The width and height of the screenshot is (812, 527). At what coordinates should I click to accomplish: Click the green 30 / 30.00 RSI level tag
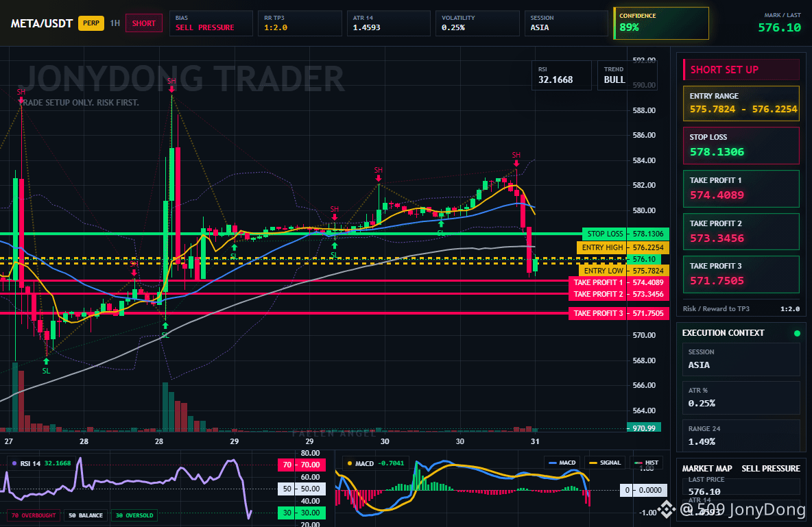(302, 513)
